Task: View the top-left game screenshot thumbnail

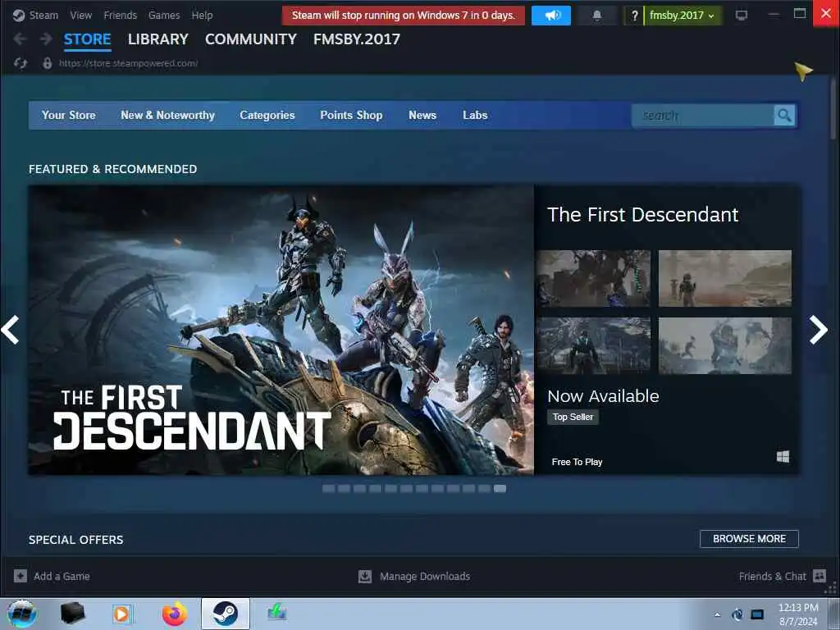Action: pos(594,279)
